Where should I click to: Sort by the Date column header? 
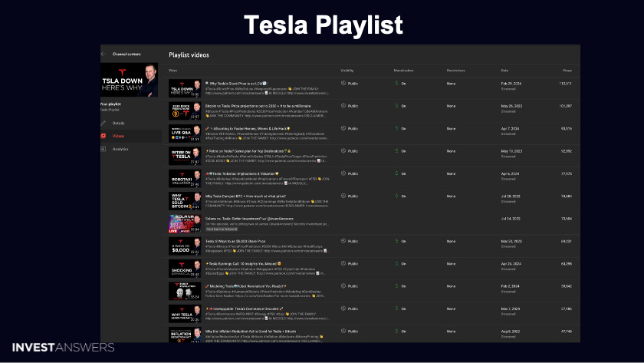504,71
